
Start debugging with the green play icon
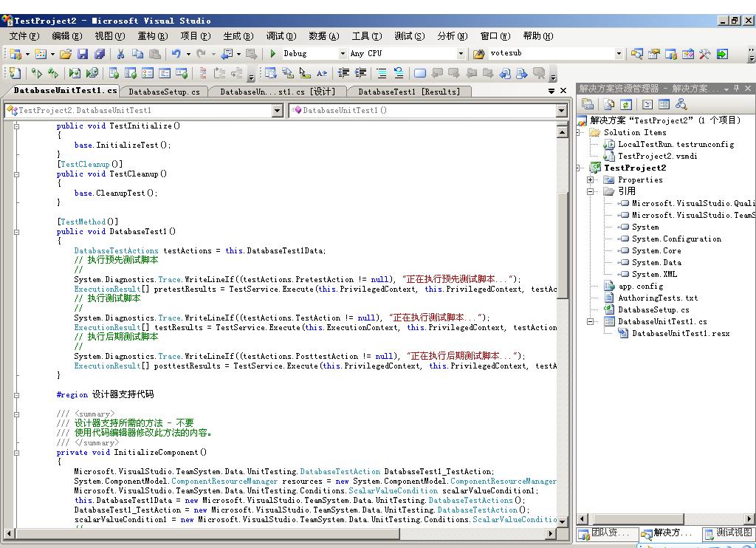tap(273, 54)
